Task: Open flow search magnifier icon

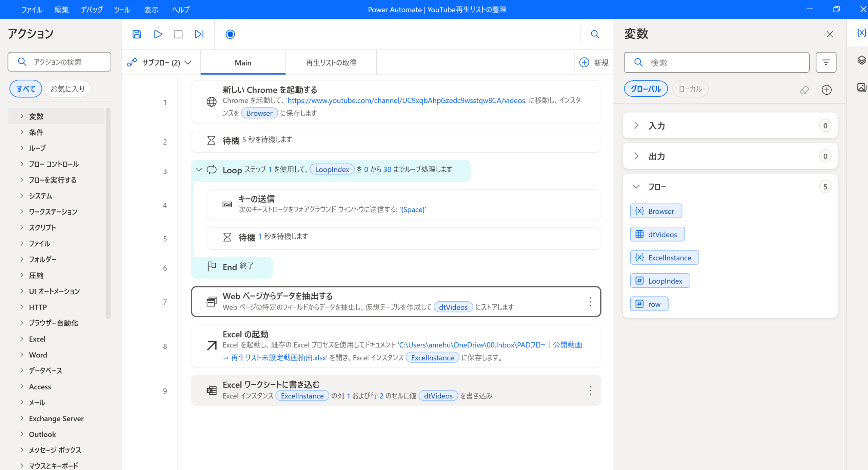Action: (x=595, y=34)
